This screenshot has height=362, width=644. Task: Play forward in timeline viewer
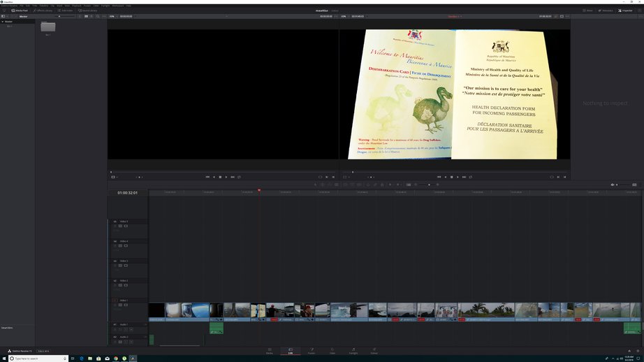(458, 177)
